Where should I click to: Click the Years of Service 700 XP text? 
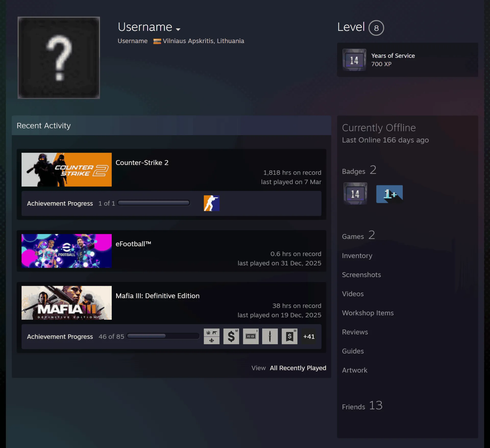click(393, 60)
